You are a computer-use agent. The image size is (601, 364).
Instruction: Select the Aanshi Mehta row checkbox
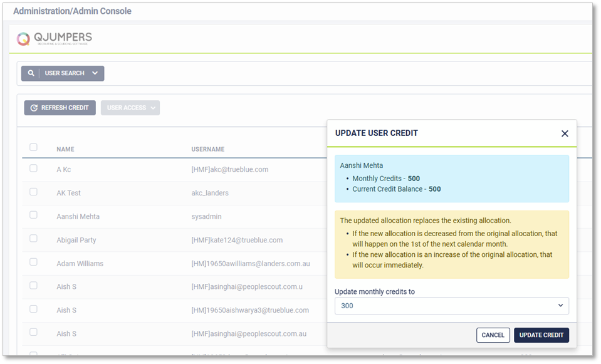33,216
